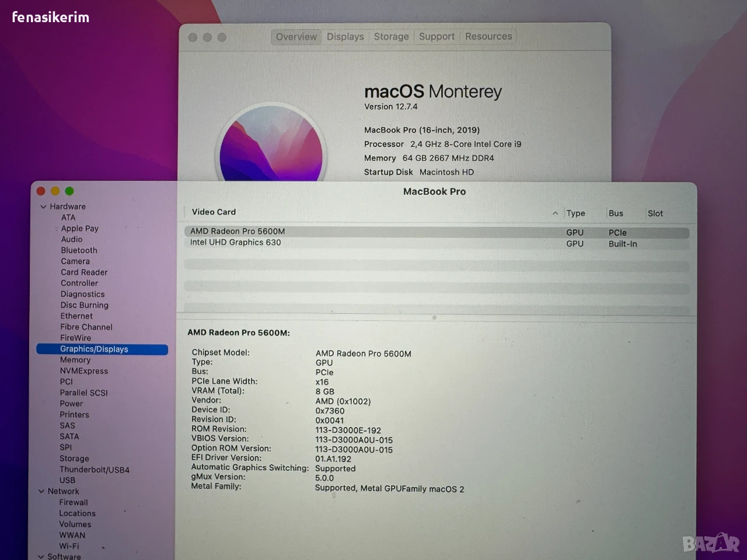Select Card Reader in the sidebar

click(x=84, y=272)
